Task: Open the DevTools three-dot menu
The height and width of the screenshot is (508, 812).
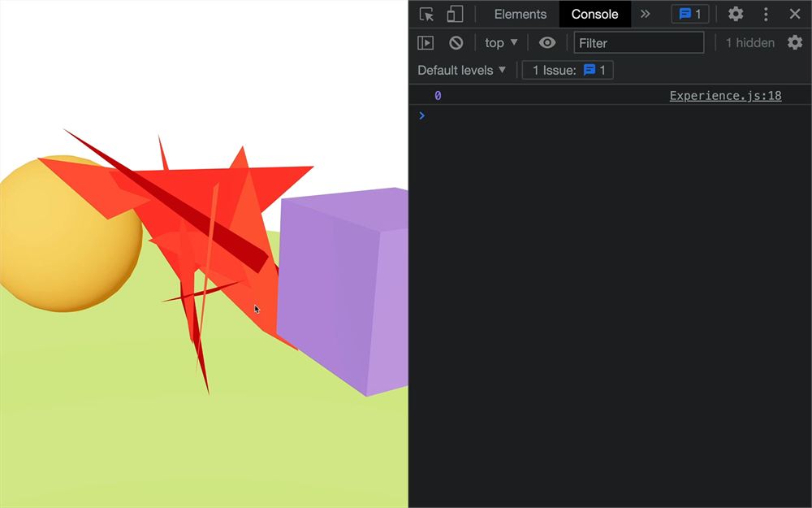Action: point(766,14)
